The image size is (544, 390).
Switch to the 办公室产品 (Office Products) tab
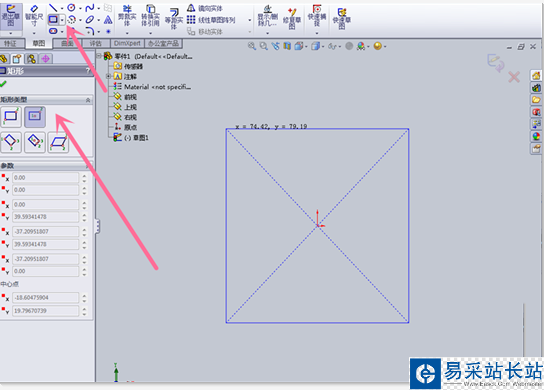click(163, 43)
